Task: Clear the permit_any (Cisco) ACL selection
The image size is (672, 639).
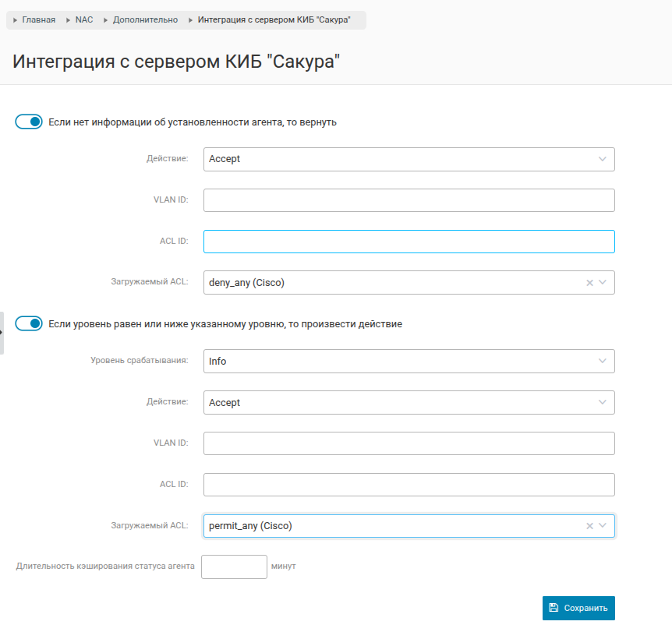Action: point(589,527)
